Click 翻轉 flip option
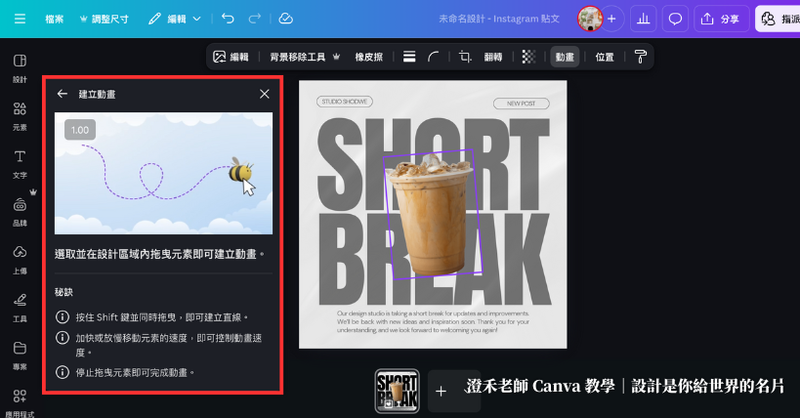This screenshot has height=418, width=800. click(493, 57)
